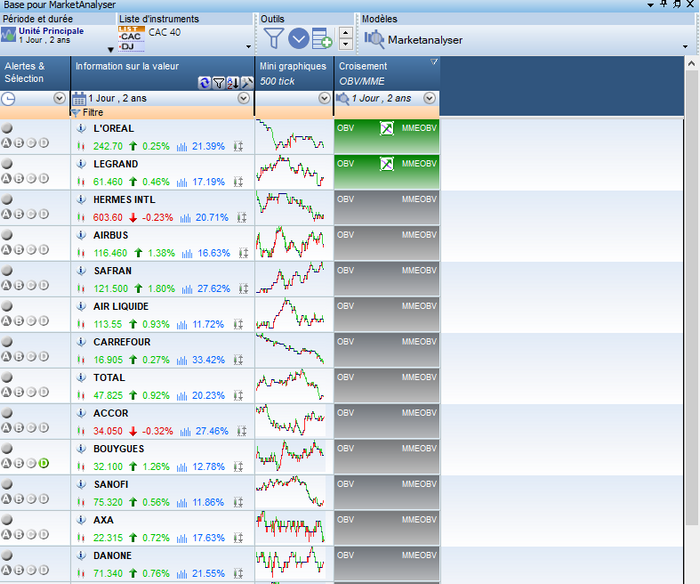Toggle alert A for LEGRAND
This screenshot has width=700, height=584.
[6, 179]
